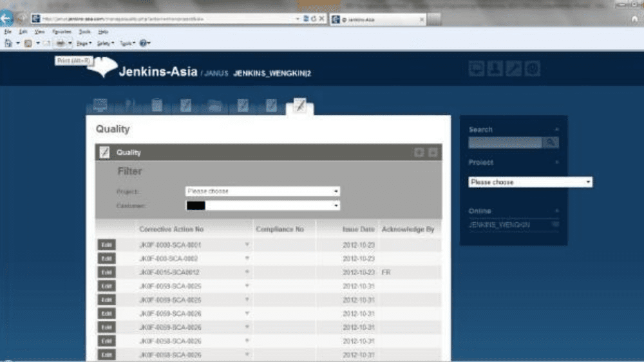Sort by Corrective Action No column
The height and width of the screenshot is (362, 644).
tap(171, 229)
